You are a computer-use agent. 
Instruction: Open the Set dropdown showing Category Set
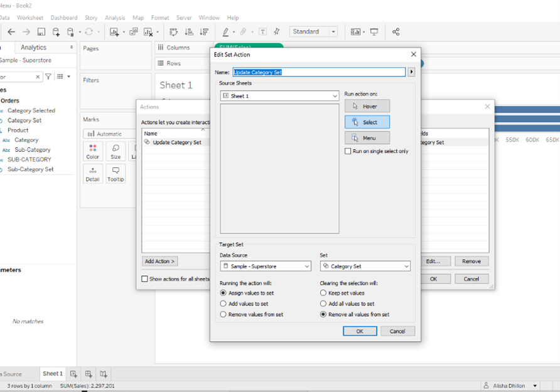point(365,267)
